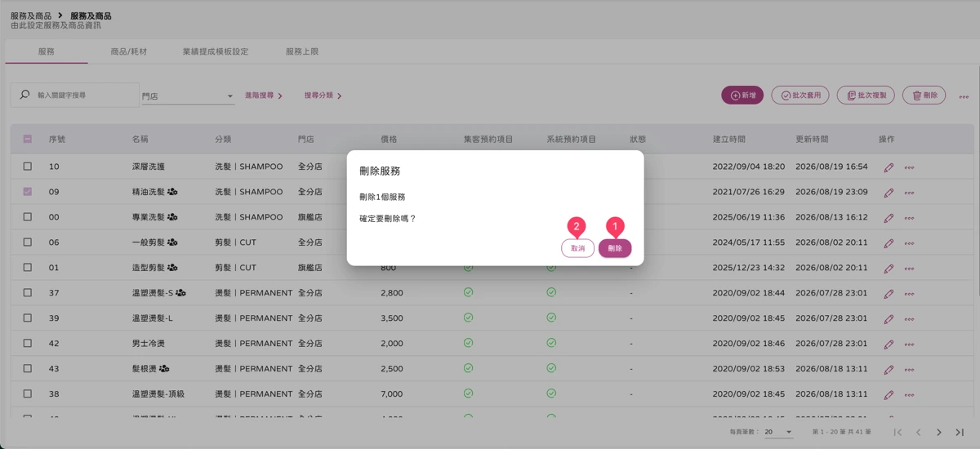Sort by the 價格 column header
980x449 pixels.
pyautogui.click(x=389, y=140)
